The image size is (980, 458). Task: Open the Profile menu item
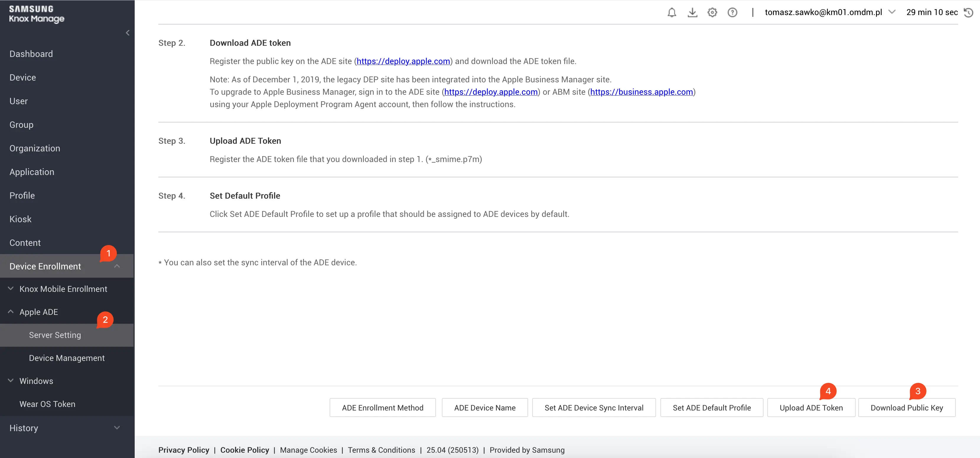pyautogui.click(x=22, y=195)
